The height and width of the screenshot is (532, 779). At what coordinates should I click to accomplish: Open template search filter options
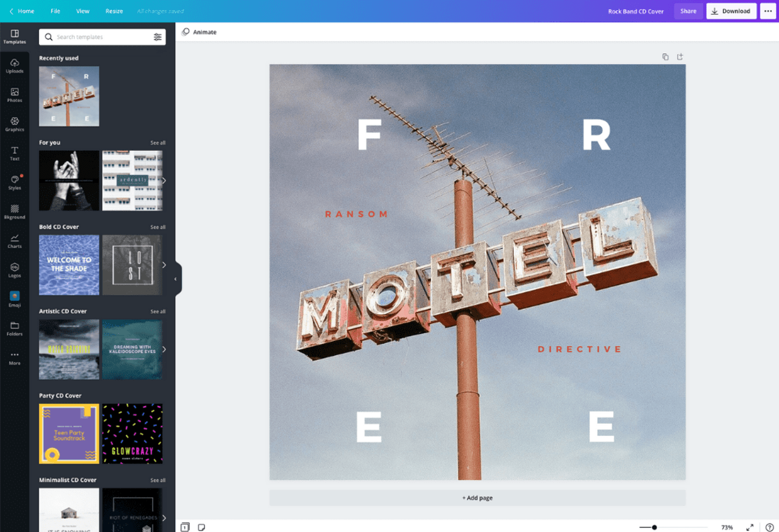(x=158, y=37)
